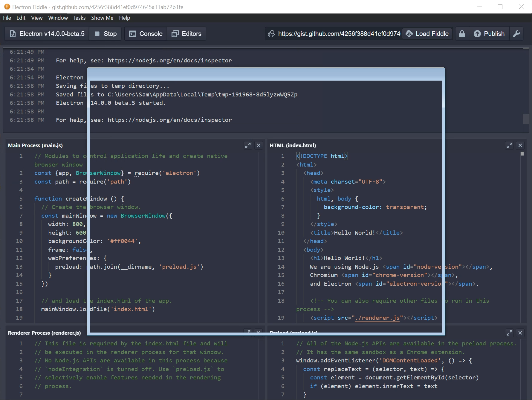Click the document icon next to Electron version
Viewport: 532px width, 400px height.
coord(13,34)
